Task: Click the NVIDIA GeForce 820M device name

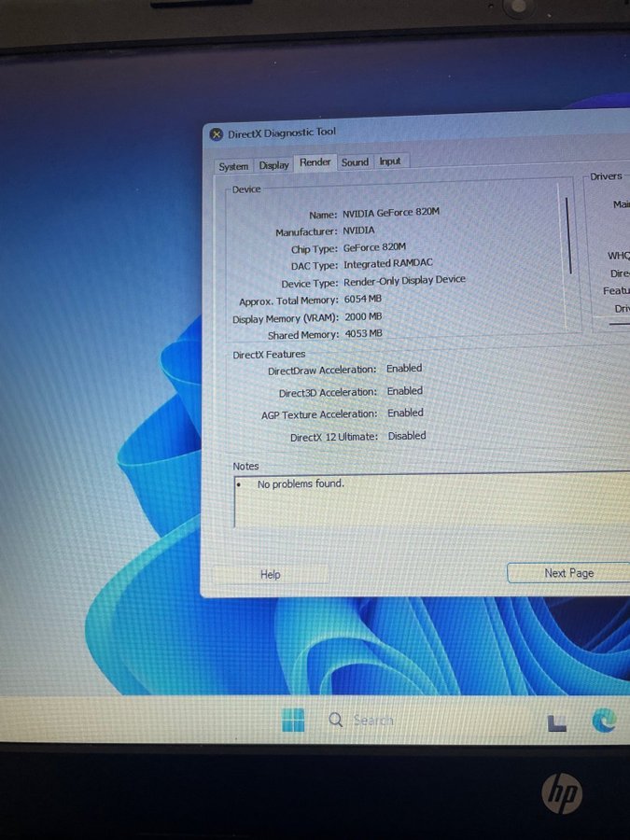Action: 390,212
